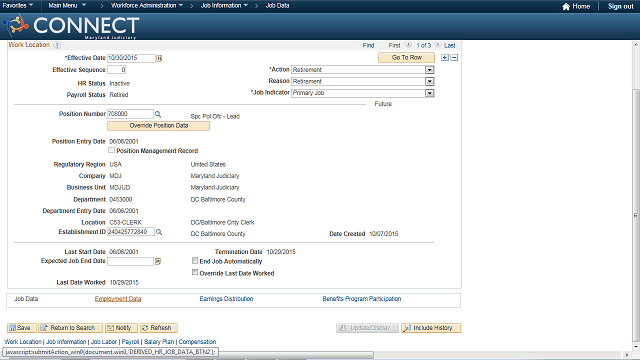Click the Find link

pos(368,45)
